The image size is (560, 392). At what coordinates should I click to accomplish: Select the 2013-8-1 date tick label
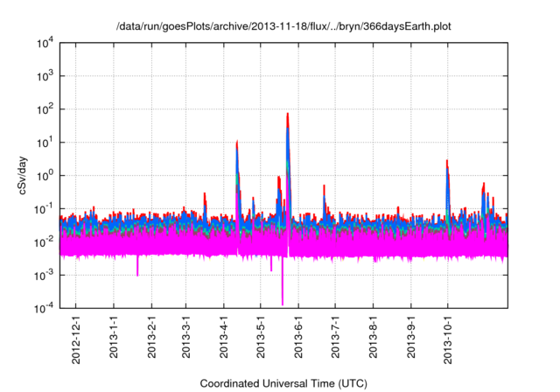(x=372, y=338)
